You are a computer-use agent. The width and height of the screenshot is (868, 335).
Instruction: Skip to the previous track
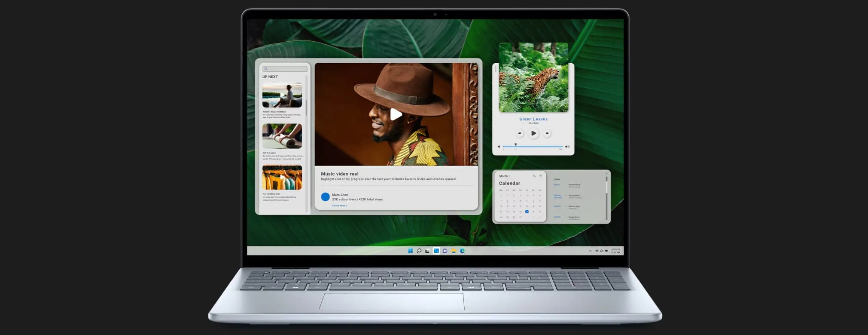click(520, 133)
